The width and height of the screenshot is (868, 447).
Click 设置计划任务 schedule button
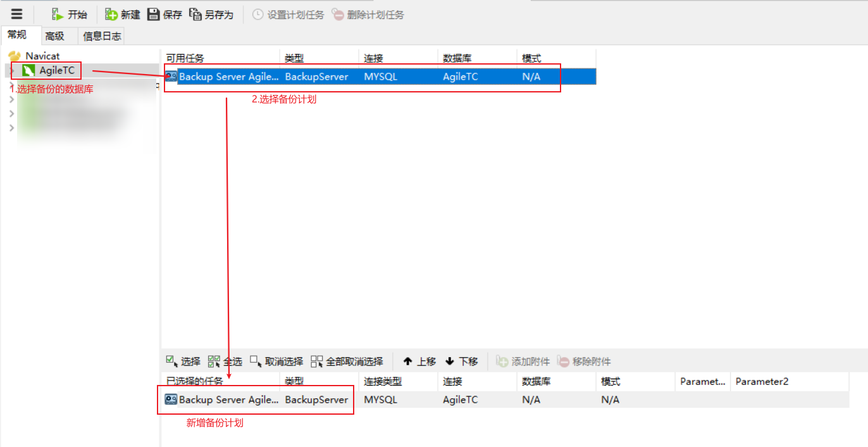pos(288,15)
